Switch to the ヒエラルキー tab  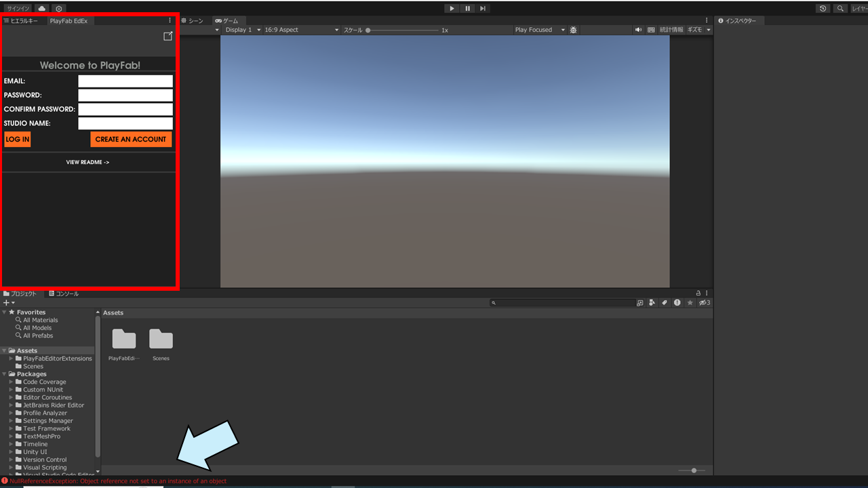[24, 20]
